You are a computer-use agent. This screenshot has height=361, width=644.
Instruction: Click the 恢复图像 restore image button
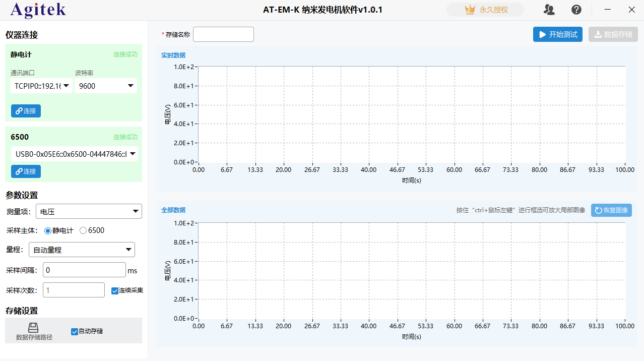click(611, 210)
